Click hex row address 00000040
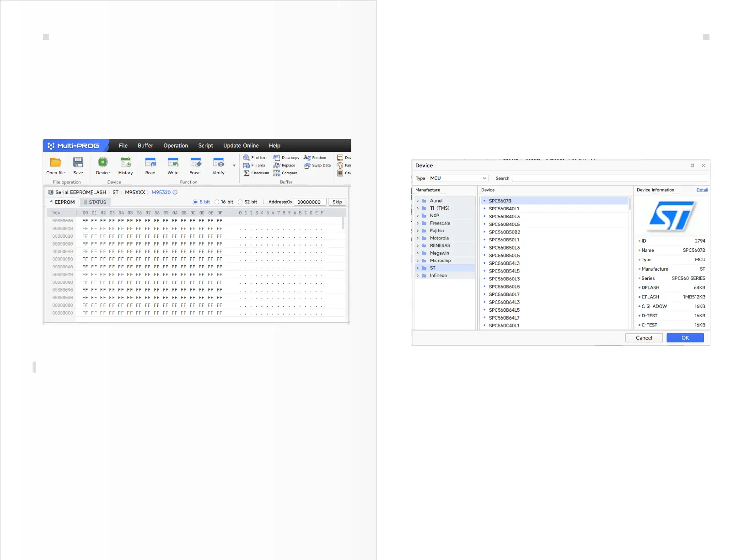This screenshot has width=752, height=560. (x=63, y=251)
